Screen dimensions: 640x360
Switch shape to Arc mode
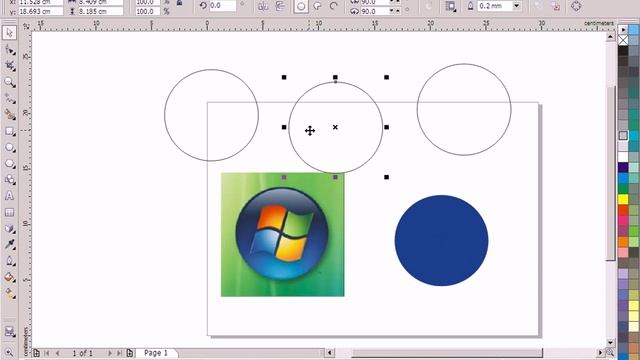[333, 6]
